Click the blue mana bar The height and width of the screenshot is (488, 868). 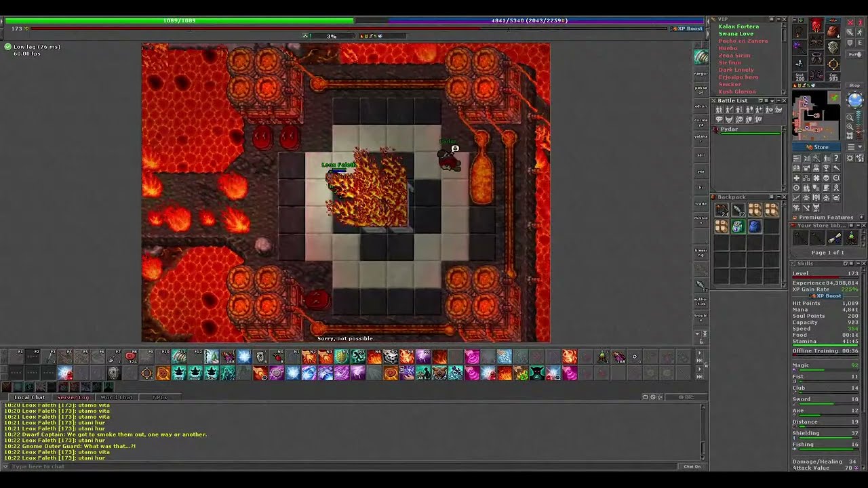tap(530, 20)
